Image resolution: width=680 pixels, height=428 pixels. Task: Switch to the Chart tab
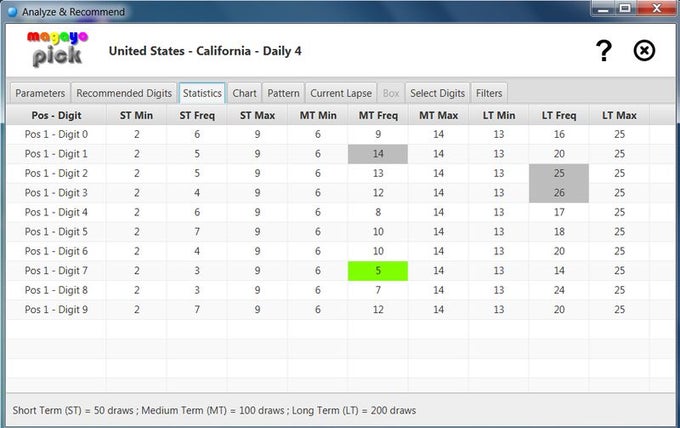[245, 93]
